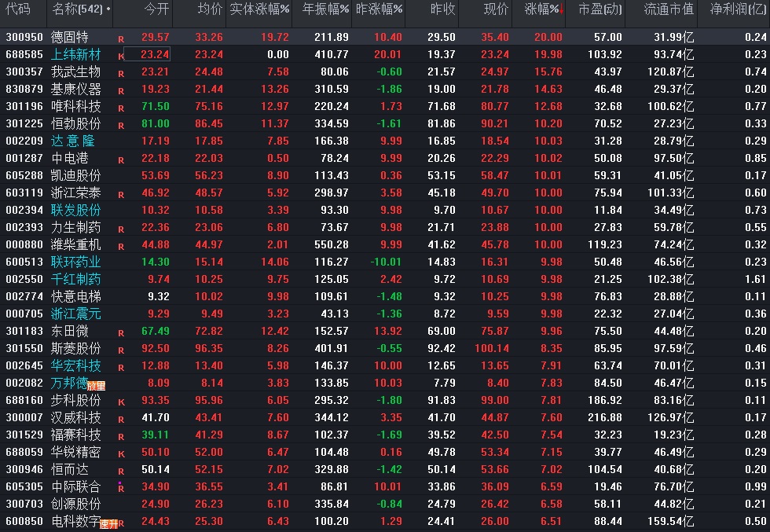Screen dimensions: 770x532
Task: Click 市盈 216.88 for 汉威科技
Action: coord(605,417)
